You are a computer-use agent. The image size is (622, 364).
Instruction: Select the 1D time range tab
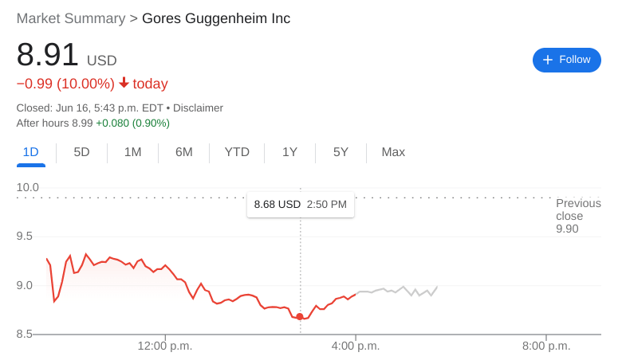point(30,152)
